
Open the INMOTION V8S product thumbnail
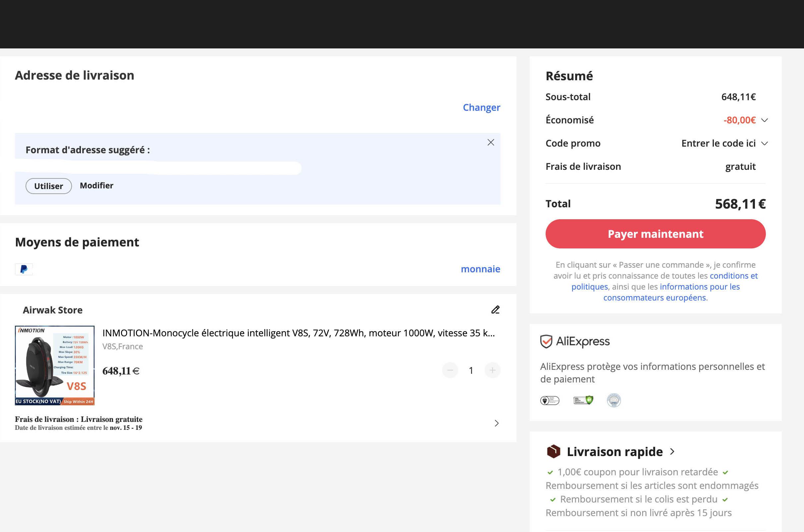55,366
